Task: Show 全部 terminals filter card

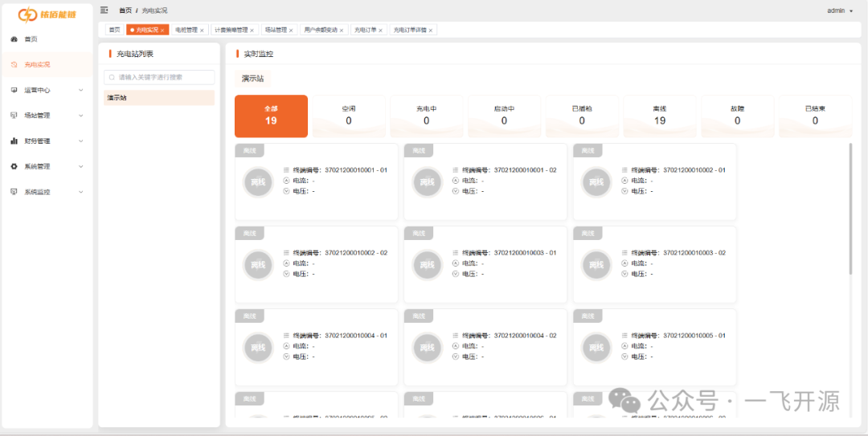Action: [x=271, y=116]
